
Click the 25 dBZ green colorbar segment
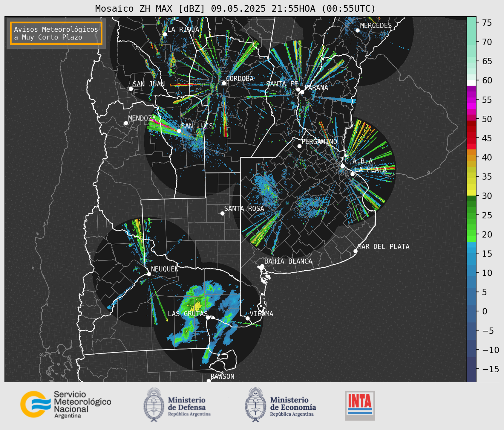471,215
